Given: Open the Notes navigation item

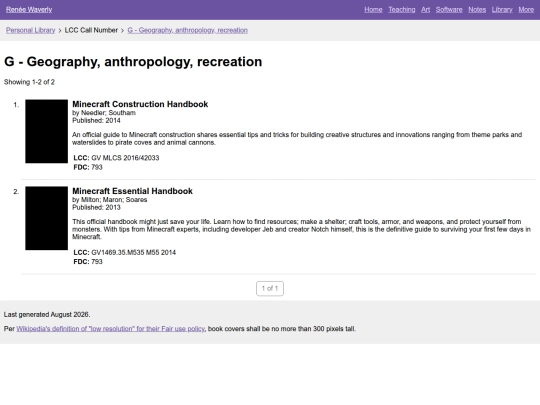Looking at the screenshot, I should (477, 10).
